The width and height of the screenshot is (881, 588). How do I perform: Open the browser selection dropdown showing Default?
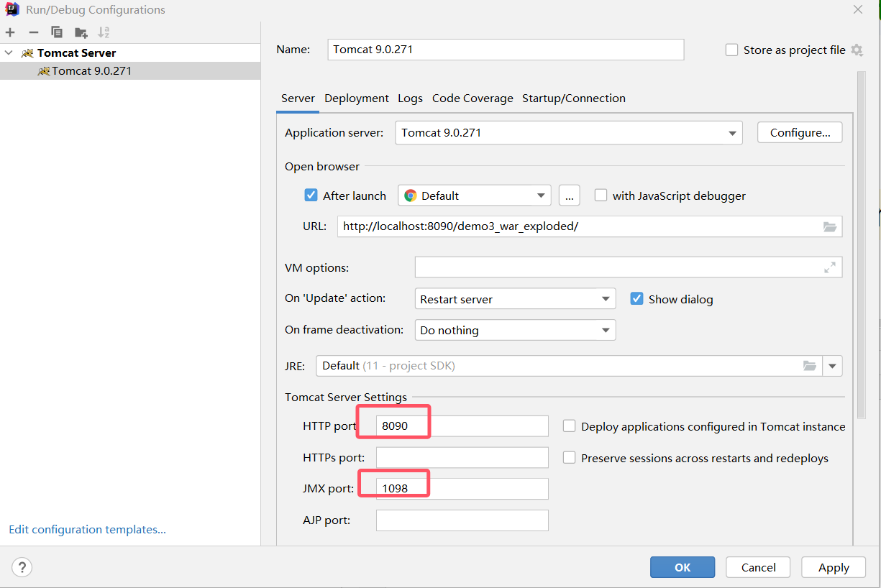click(x=475, y=196)
